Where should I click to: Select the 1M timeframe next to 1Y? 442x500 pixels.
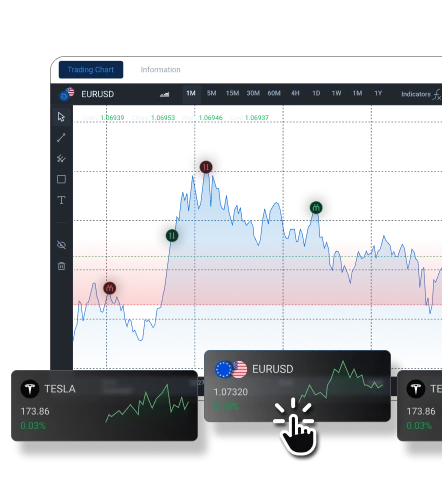pos(357,93)
